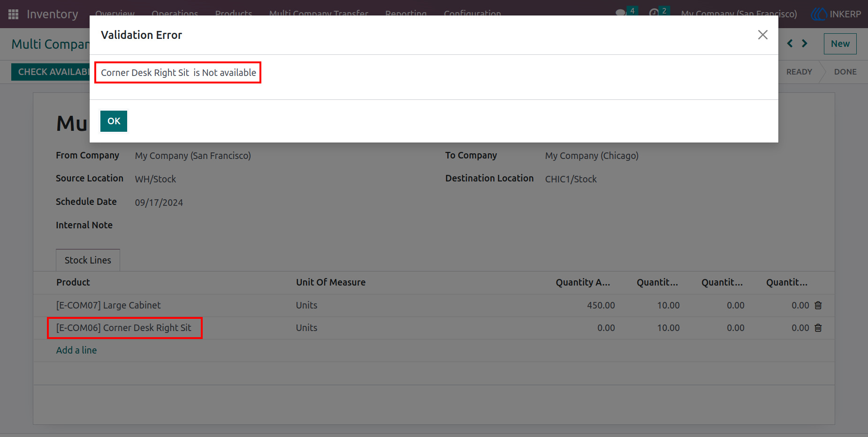868x437 pixels.
Task: Click Source Location WH/Stock field
Action: point(155,179)
